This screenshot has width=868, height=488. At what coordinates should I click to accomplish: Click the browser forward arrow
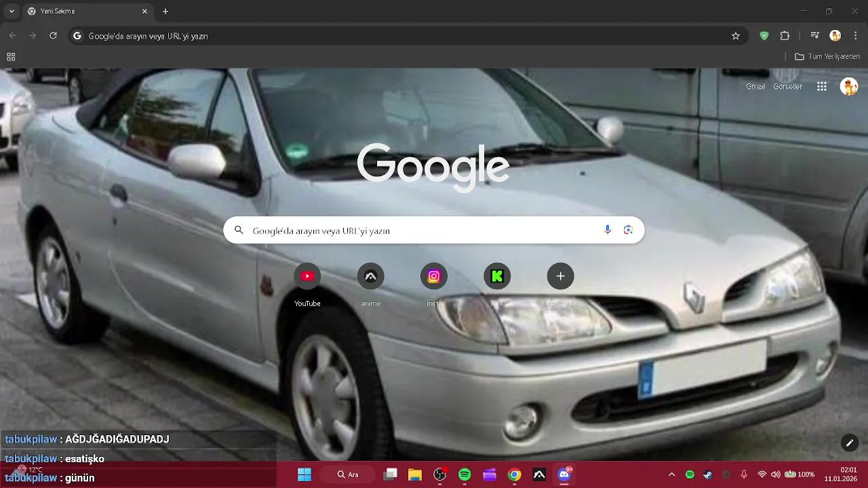[x=33, y=36]
